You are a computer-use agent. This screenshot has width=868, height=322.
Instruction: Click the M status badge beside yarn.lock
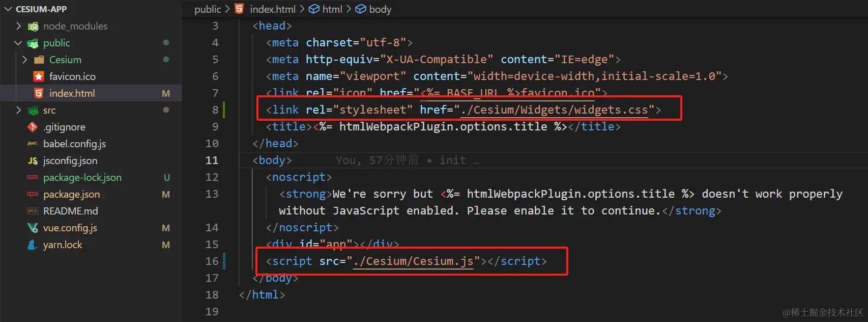(166, 245)
